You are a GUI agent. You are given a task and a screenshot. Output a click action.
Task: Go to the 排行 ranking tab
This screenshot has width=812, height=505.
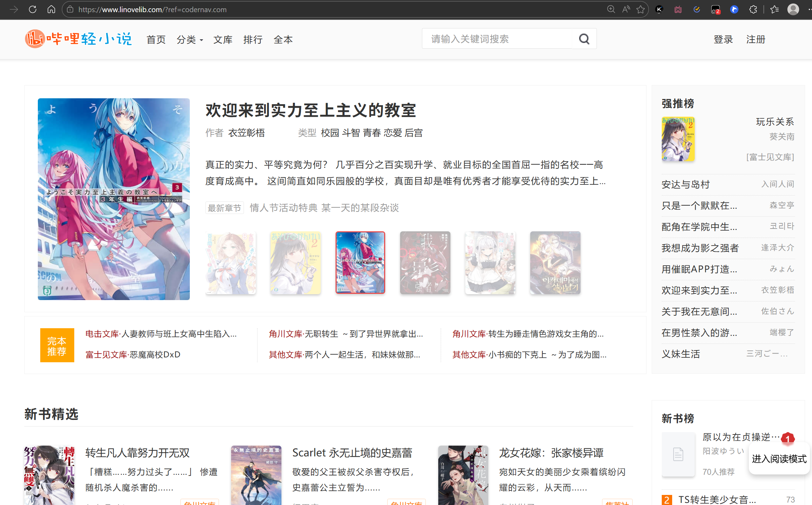click(253, 40)
